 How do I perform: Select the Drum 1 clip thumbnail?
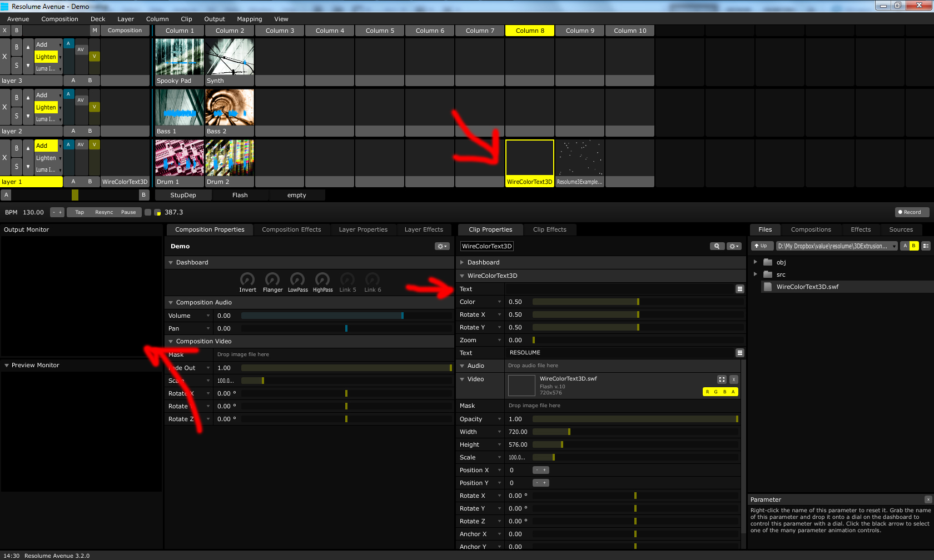179,158
